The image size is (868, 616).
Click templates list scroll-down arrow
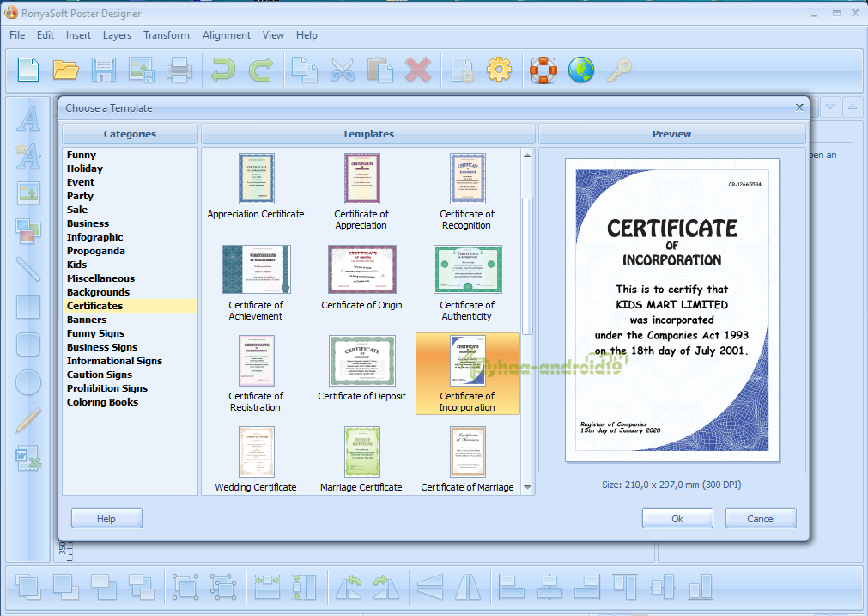coord(527,487)
